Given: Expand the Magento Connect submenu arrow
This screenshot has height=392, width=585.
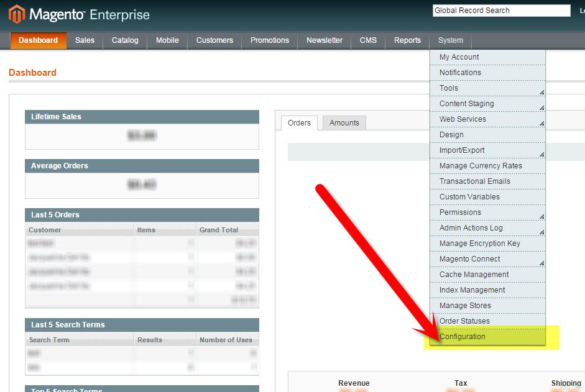Looking at the screenshot, I should (541, 263).
